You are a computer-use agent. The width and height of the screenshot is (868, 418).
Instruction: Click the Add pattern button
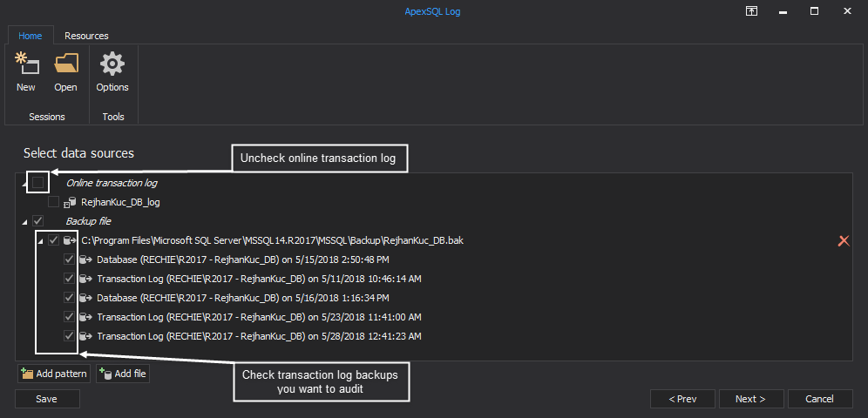pyautogui.click(x=54, y=374)
